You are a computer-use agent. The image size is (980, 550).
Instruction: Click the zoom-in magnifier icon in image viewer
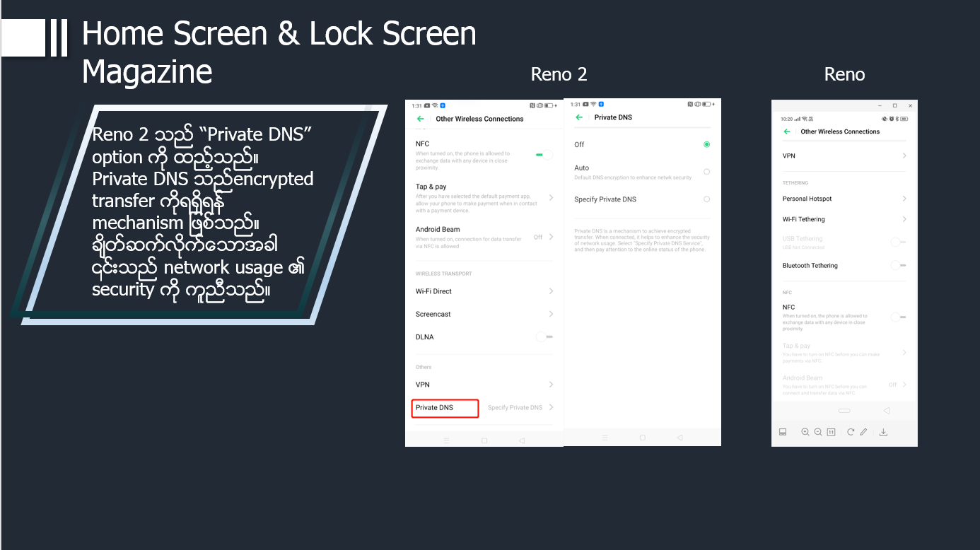(x=805, y=432)
